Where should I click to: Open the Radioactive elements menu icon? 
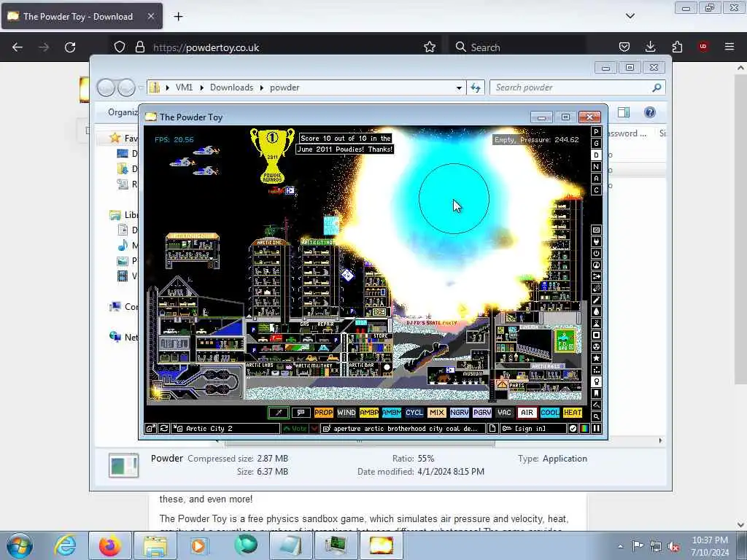(x=596, y=346)
